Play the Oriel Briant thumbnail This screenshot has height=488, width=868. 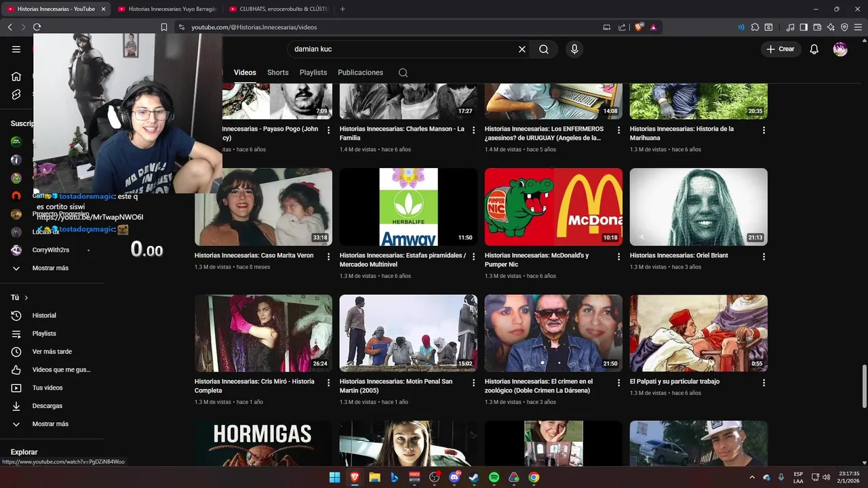[698, 207]
